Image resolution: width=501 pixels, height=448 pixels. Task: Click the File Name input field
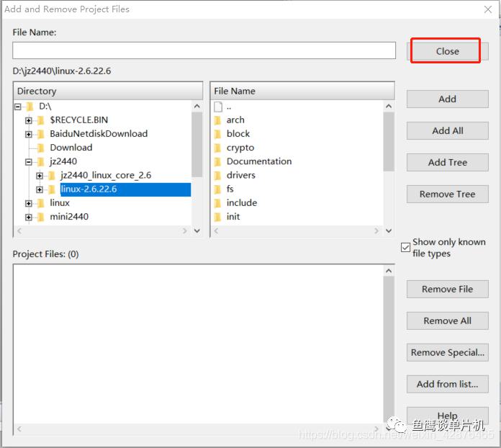[204, 50]
